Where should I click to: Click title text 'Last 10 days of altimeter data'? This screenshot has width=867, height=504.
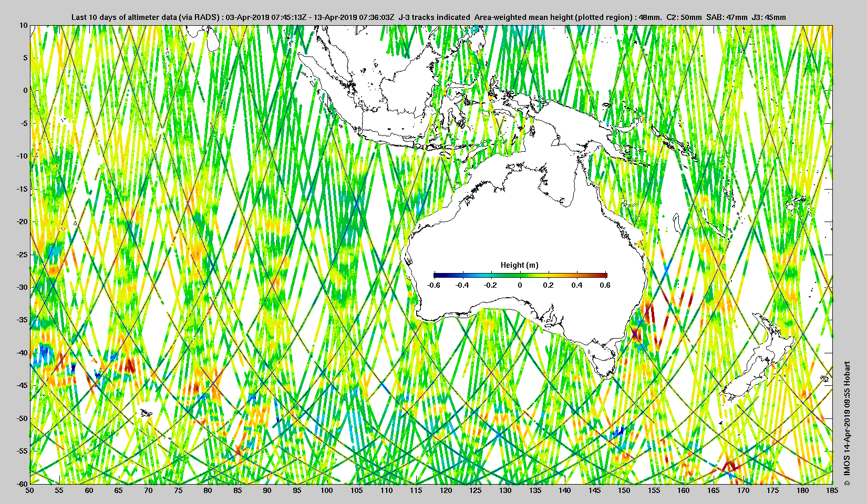(124, 17)
